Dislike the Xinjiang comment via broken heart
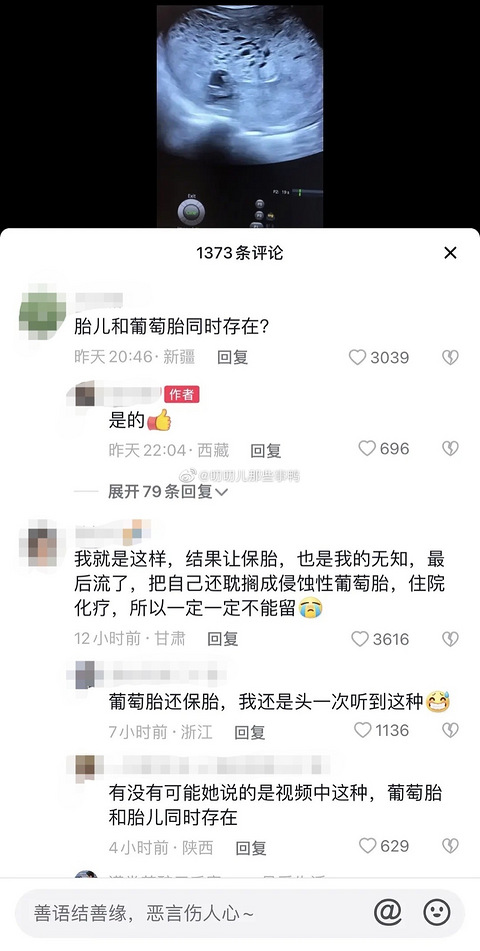This screenshot has height=951, width=480. coord(450,357)
